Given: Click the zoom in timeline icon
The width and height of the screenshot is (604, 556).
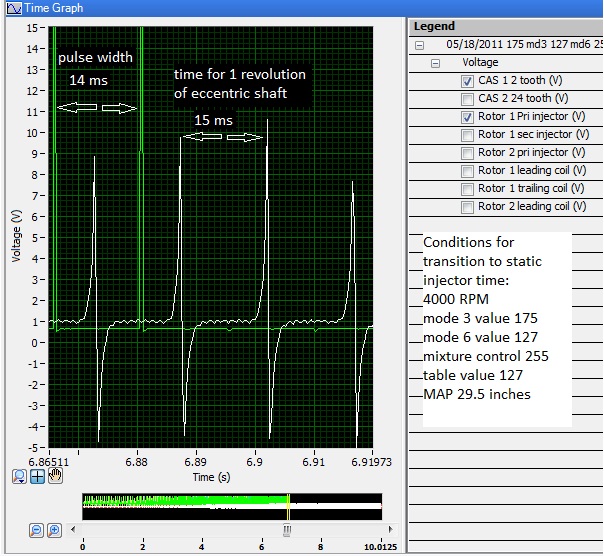Looking at the screenshot, I should (54, 530).
